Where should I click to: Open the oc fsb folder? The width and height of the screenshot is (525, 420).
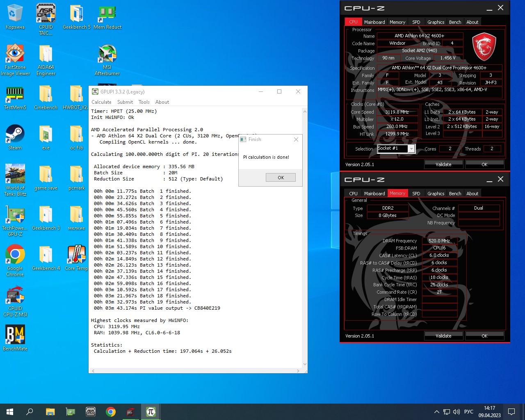pyautogui.click(x=76, y=137)
